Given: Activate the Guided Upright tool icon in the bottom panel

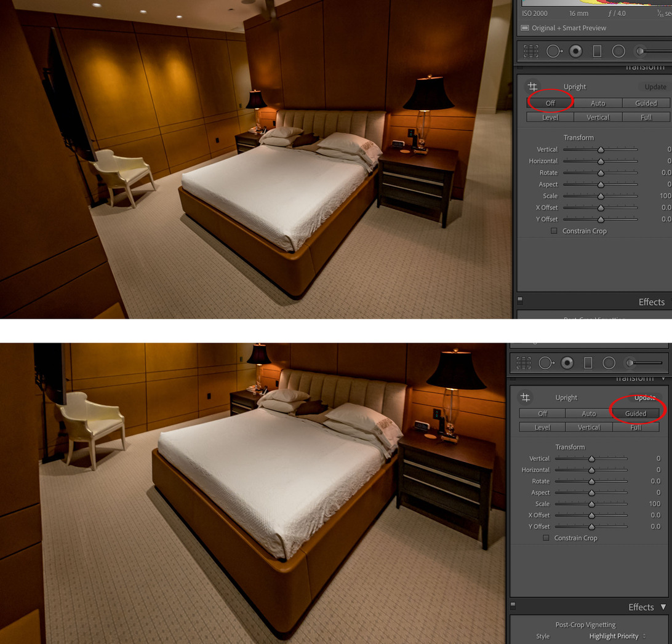Looking at the screenshot, I should tap(526, 397).
